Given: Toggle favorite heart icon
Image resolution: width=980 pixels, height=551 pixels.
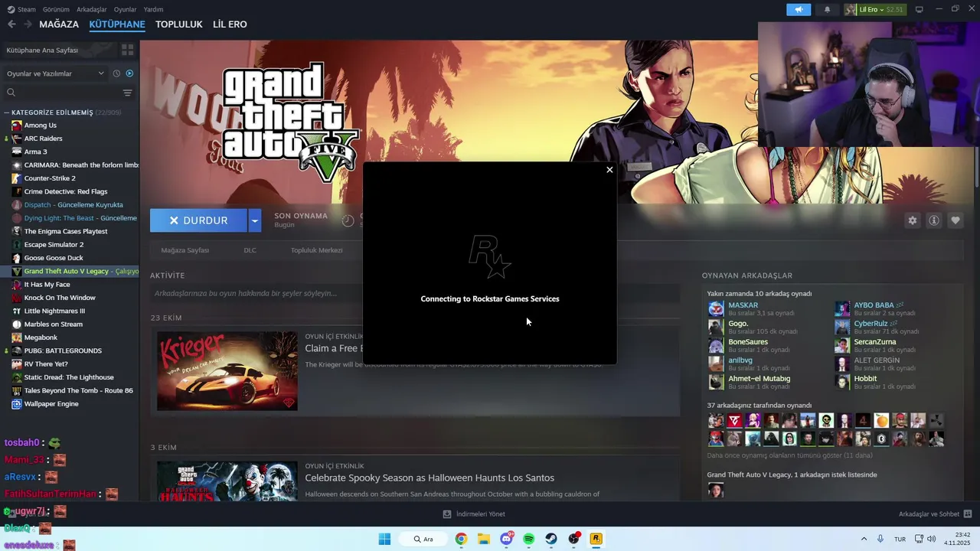Looking at the screenshot, I should coord(955,220).
